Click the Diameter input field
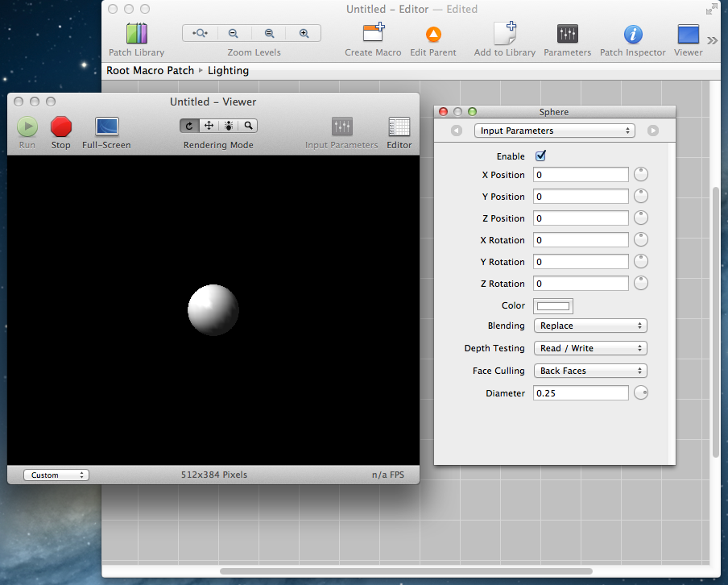Viewport: 728px width, 585px height. coord(581,393)
